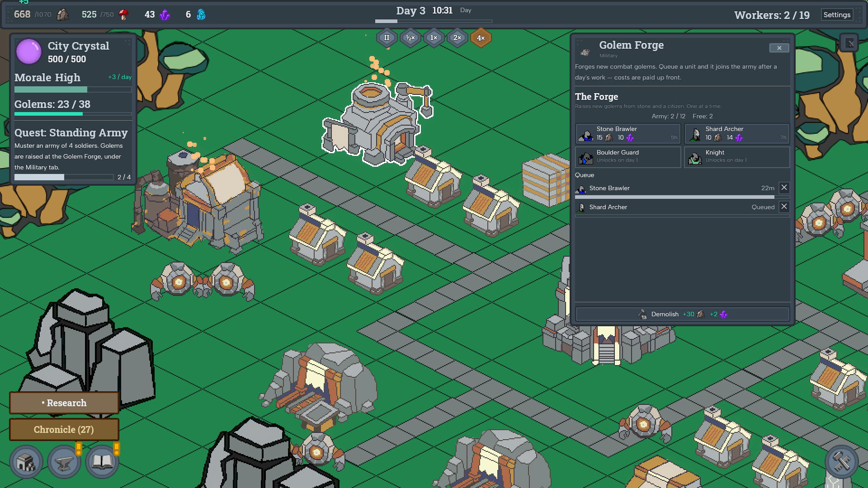
Task: Set game speed to 2x
Action: click(x=457, y=38)
